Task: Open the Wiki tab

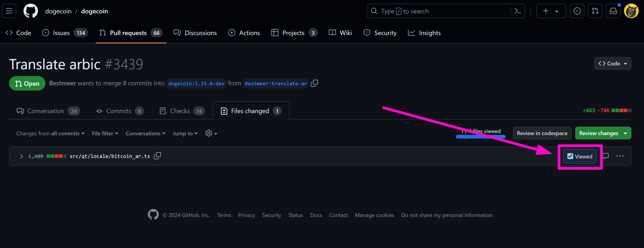Action: (x=340, y=33)
